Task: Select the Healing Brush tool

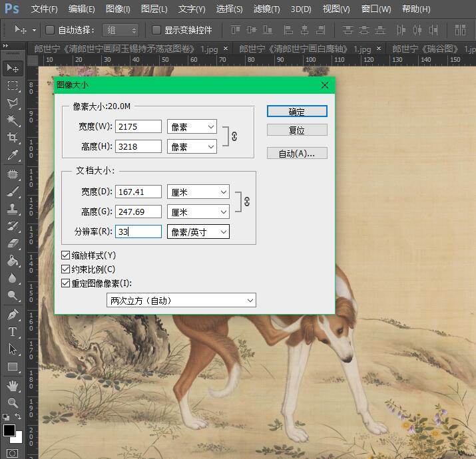Action: [13, 174]
